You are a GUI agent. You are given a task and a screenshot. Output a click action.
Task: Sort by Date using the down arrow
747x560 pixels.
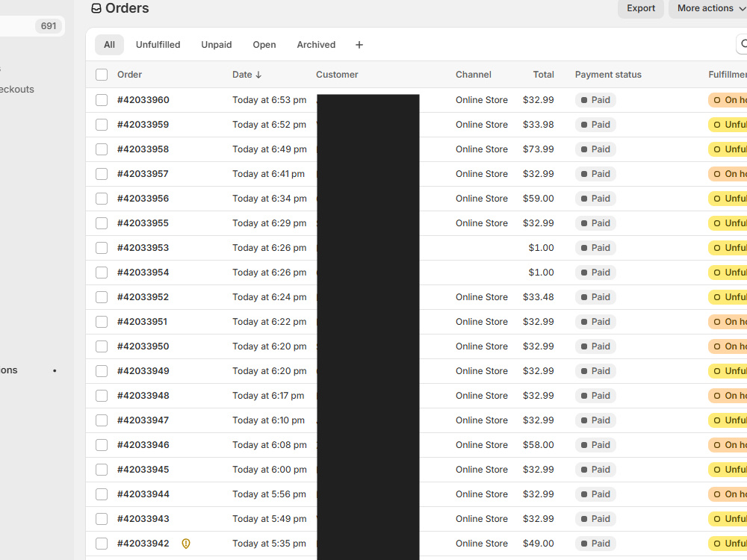(x=258, y=74)
